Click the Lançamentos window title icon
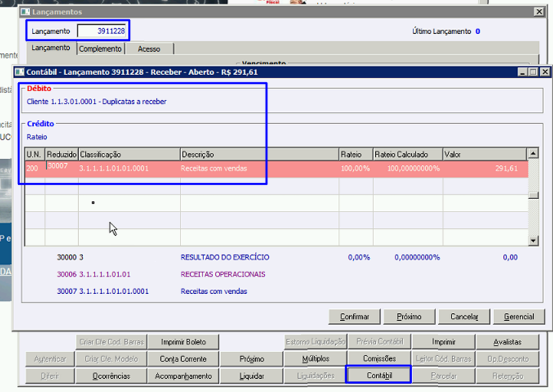Screen dimensions: 553x392 (x=26, y=12)
